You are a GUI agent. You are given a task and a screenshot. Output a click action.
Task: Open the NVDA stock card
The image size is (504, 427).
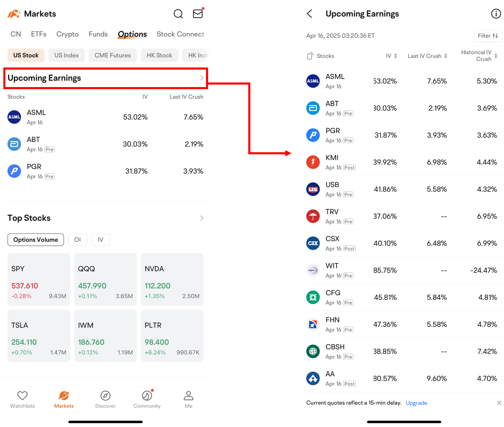[x=172, y=280]
